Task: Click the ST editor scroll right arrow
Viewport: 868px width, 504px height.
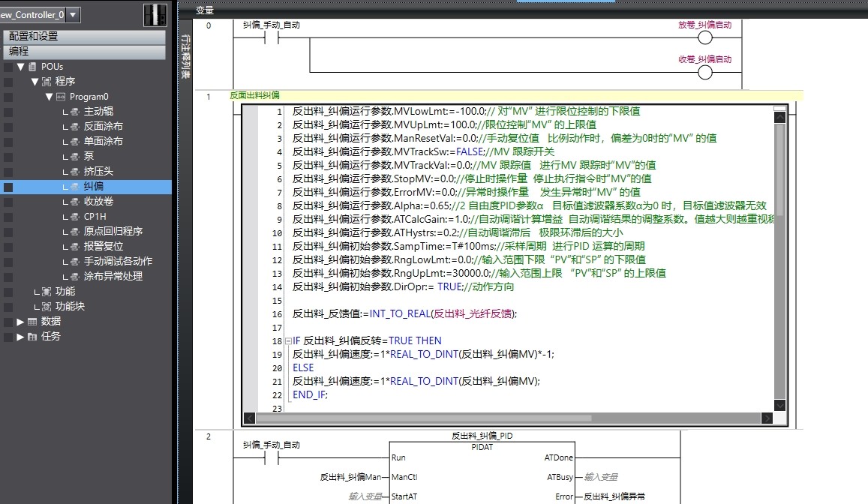Action: click(x=767, y=418)
